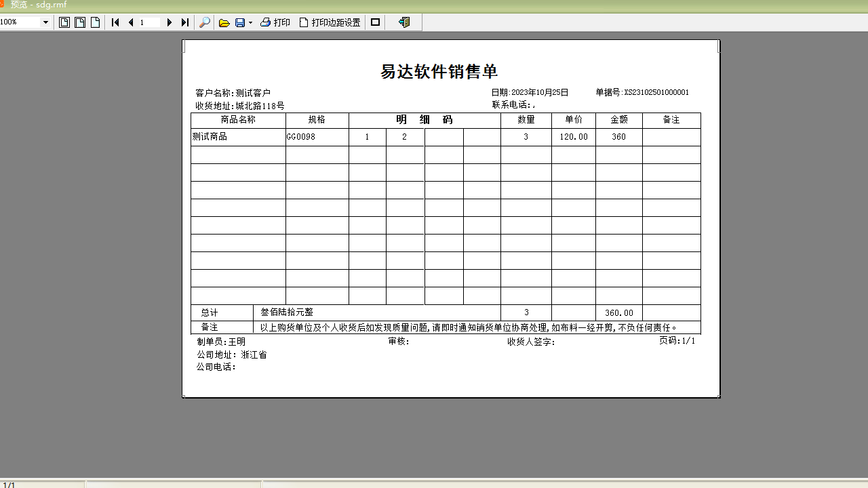Select the whole-page view icon

click(64, 22)
